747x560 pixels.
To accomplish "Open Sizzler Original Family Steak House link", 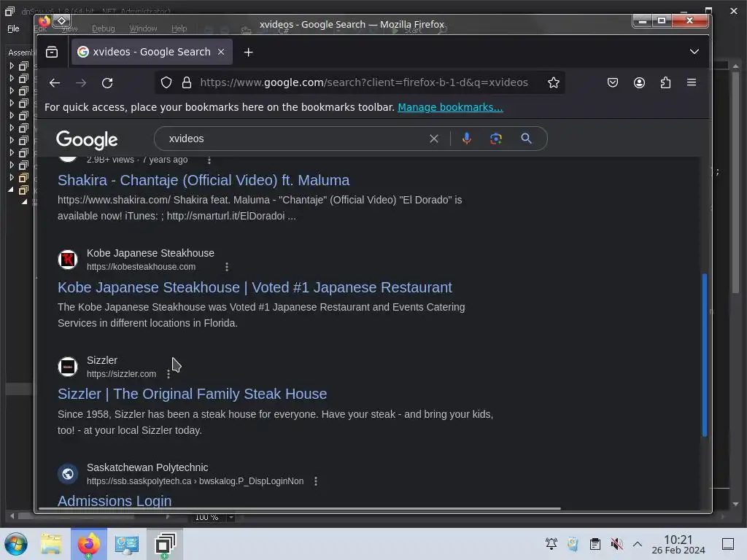I will [x=192, y=394].
